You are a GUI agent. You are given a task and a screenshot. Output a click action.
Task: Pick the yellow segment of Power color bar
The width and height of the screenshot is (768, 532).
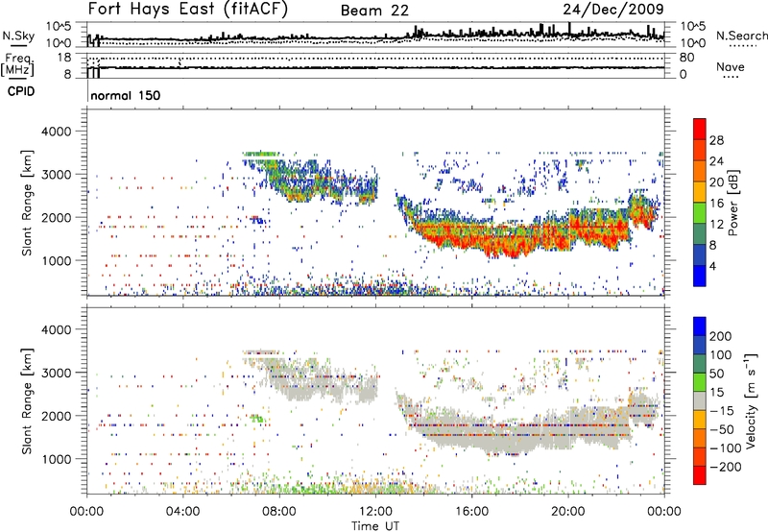pyautogui.click(x=700, y=191)
